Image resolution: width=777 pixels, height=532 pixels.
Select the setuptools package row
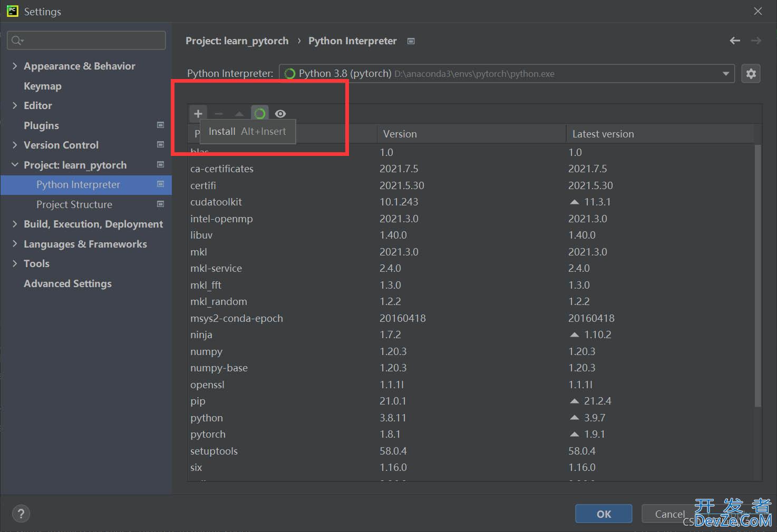pyautogui.click(x=471, y=451)
